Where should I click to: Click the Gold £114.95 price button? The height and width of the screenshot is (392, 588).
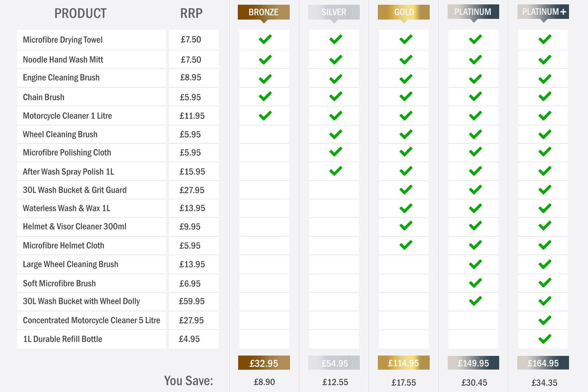click(x=404, y=363)
